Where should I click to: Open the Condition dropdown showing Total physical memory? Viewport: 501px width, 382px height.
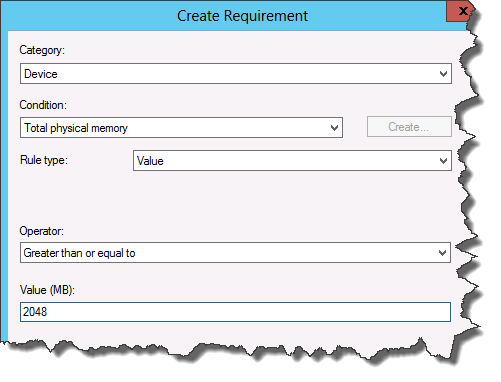click(x=181, y=127)
